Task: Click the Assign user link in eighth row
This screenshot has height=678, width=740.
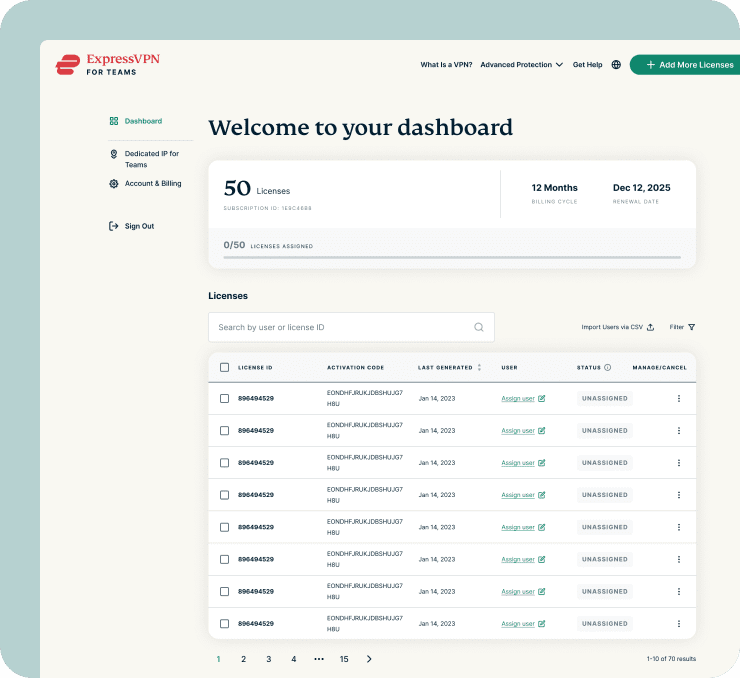Action: click(518, 624)
